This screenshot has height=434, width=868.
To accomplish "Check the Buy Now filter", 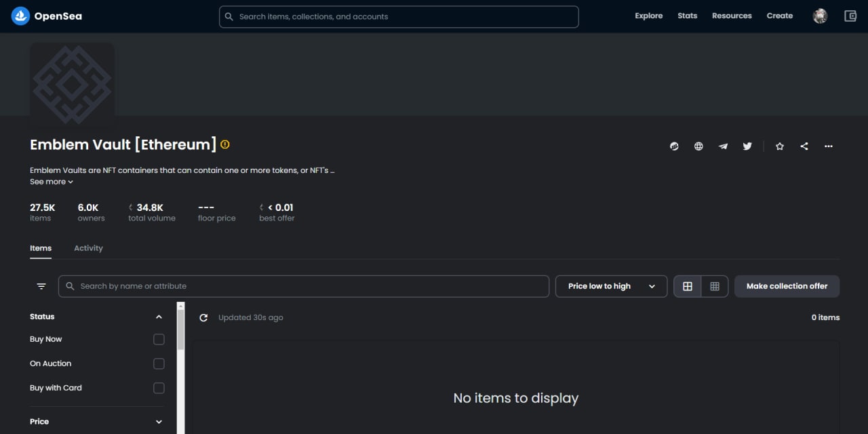I will 159,339.
